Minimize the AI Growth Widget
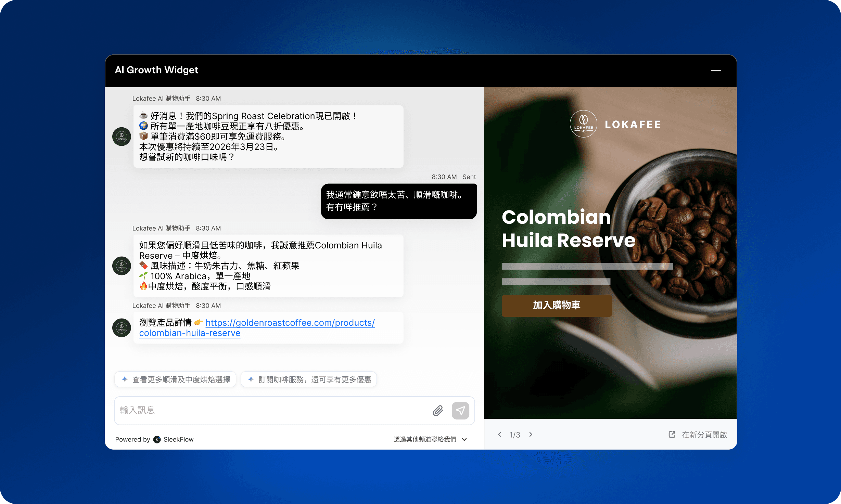 (x=716, y=70)
